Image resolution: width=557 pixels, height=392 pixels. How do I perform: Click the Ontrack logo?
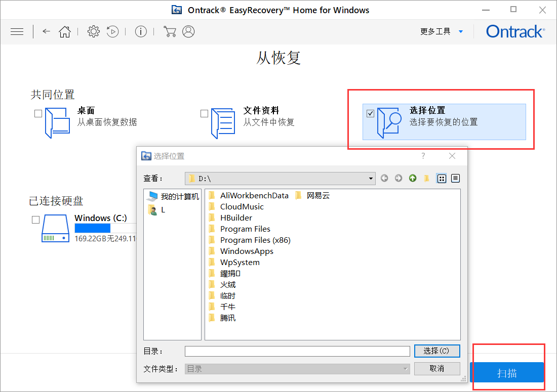515,31
